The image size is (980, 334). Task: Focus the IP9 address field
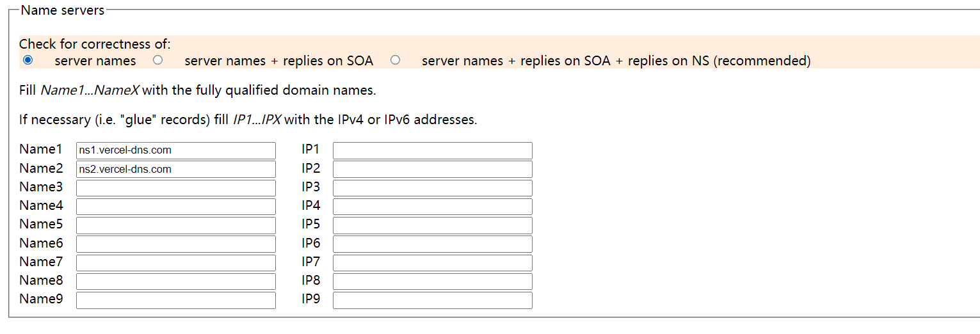point(432,300)
